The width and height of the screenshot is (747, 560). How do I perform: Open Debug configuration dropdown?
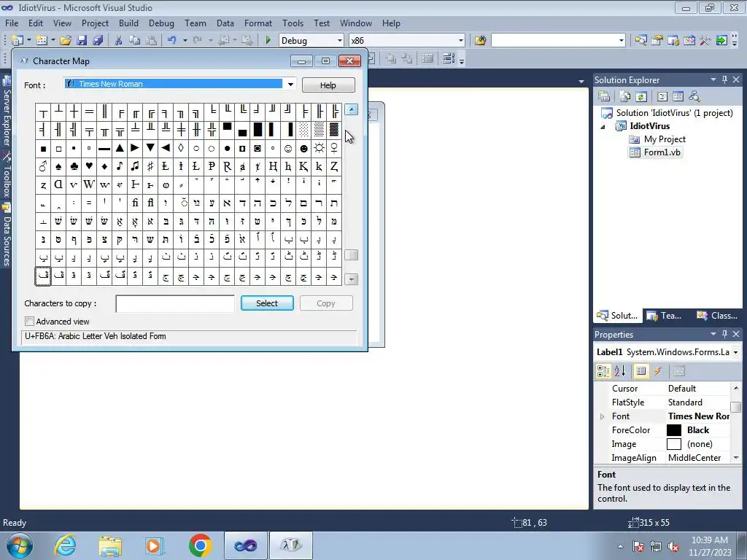point(340,41)
